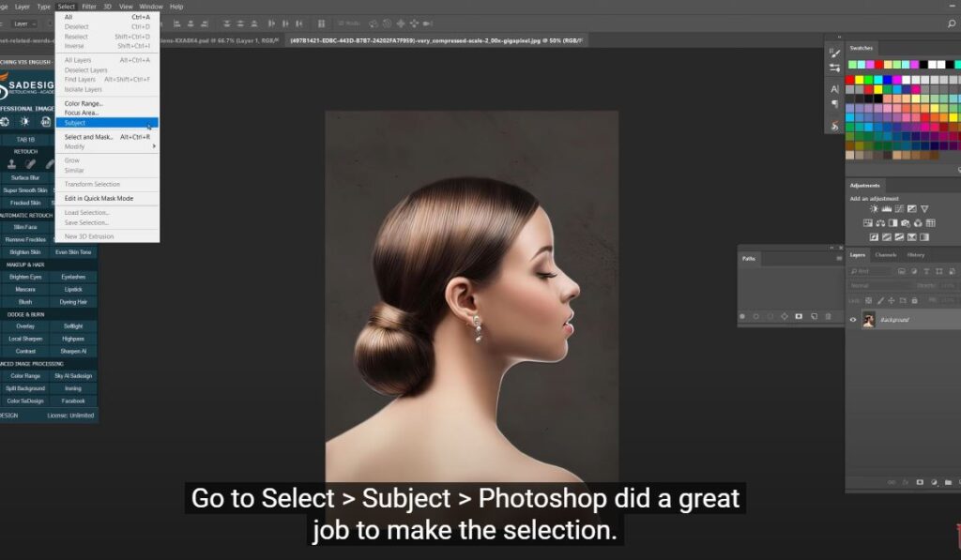
Task: Enable lock position for the layer
Action: 892,300
